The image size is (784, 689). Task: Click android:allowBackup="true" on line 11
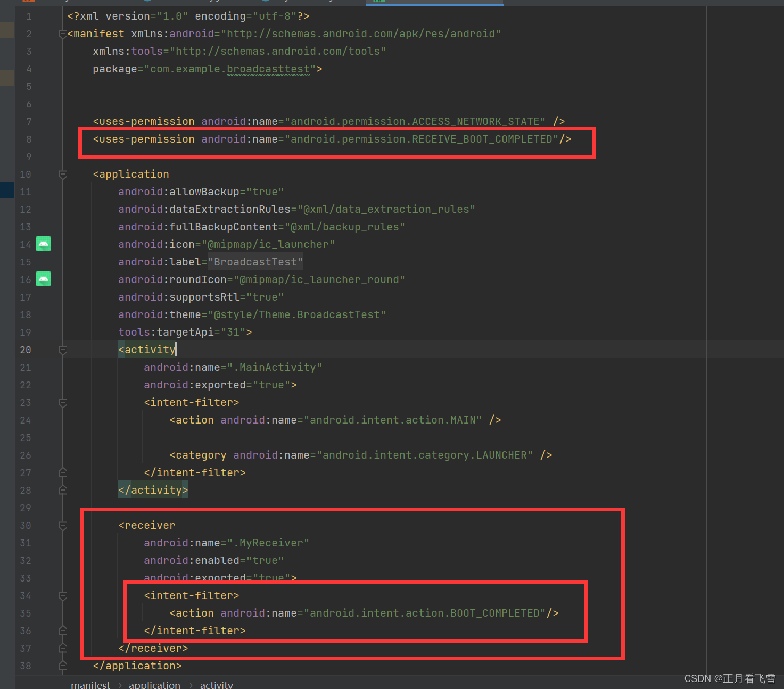coord(201,192)
